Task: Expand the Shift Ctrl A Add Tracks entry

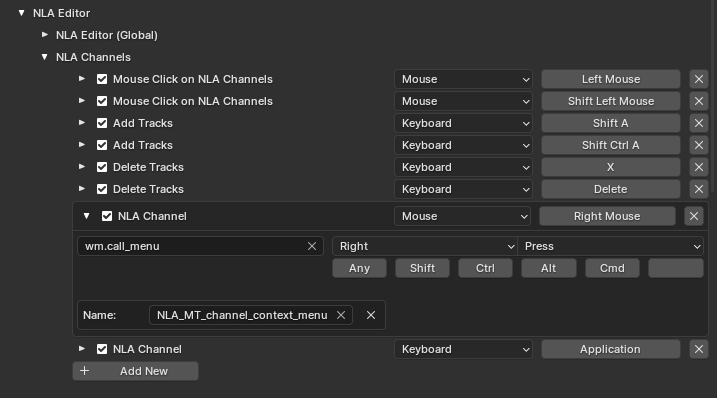Action: (x=82, y=145)
